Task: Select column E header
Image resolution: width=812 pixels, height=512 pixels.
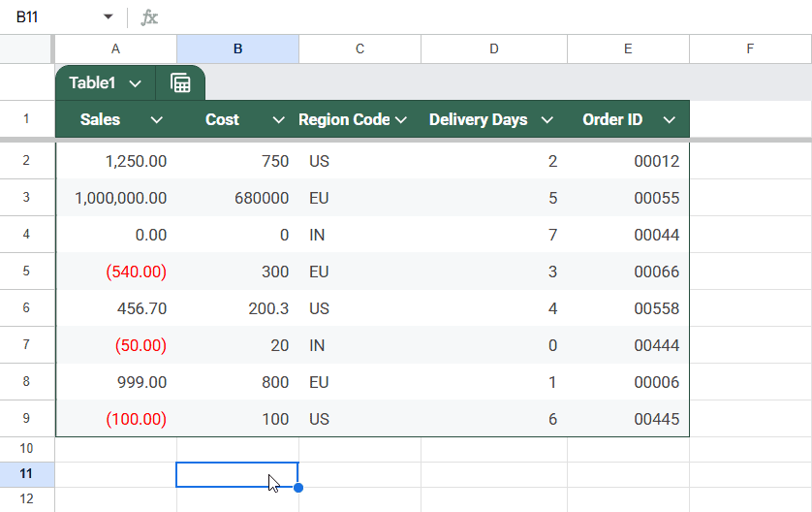Action: (x=628, y=49)
